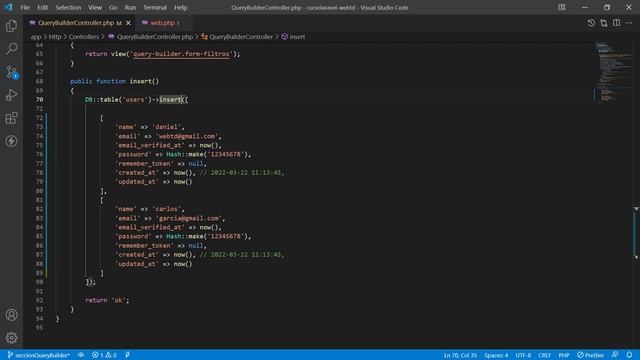Open the Accounts icon in activity bar
This screenshot has height=360, width=640.
pyautogui.click(x=11, y=315)
